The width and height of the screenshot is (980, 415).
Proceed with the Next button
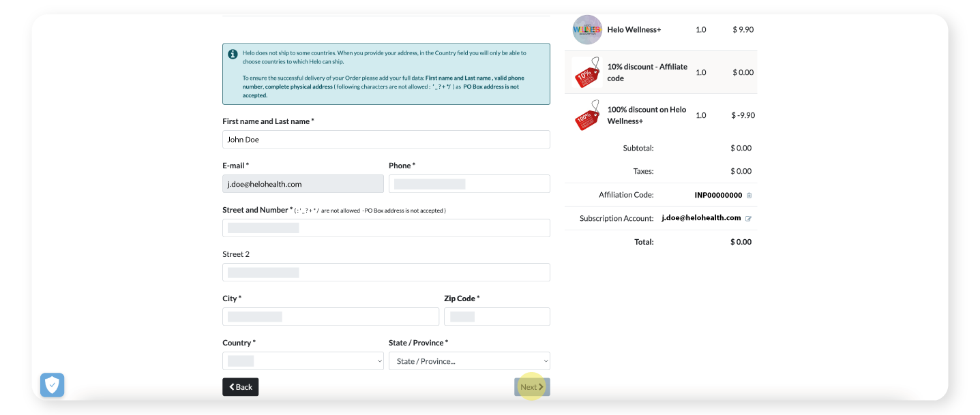[531, 387]
